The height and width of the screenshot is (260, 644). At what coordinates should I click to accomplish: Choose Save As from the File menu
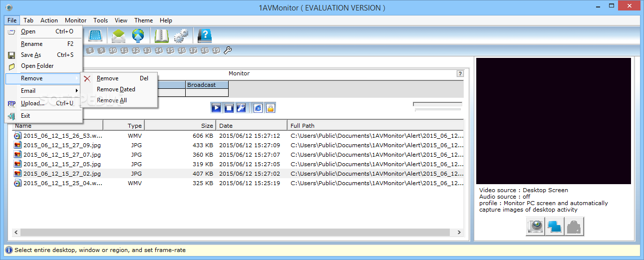pyautogui.click(x=43, y=55)
